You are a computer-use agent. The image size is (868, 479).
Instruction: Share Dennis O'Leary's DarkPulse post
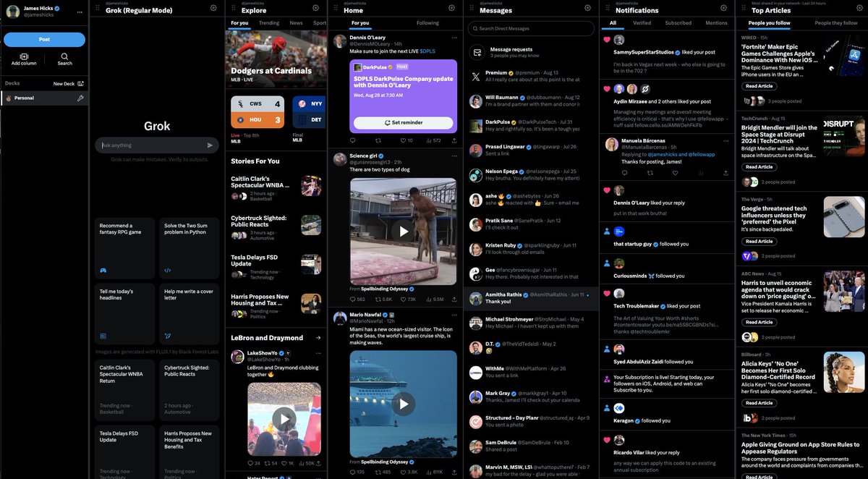coord(454,140)
